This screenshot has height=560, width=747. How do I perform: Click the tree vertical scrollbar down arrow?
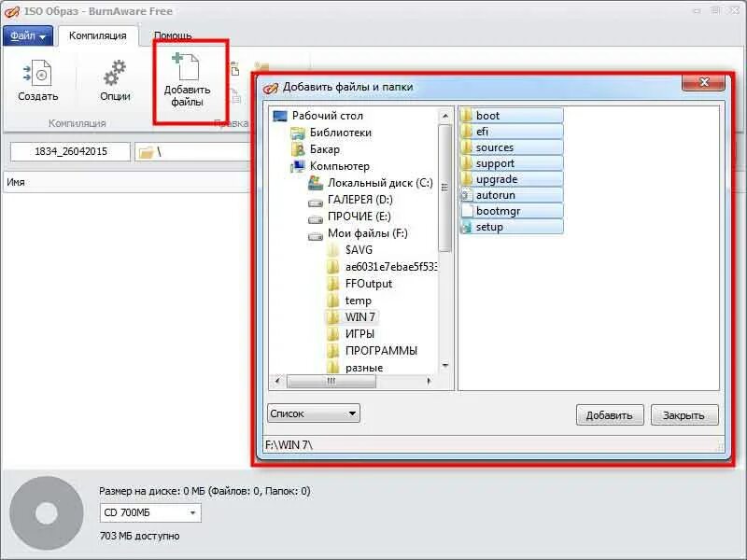point(445,366)
